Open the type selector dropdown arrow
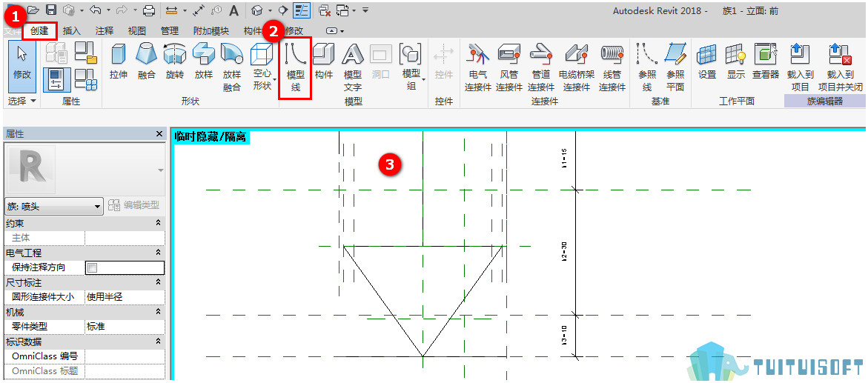The width and height of the screenshot is (868, 383). pyautogui.click(x=161, y=170)
